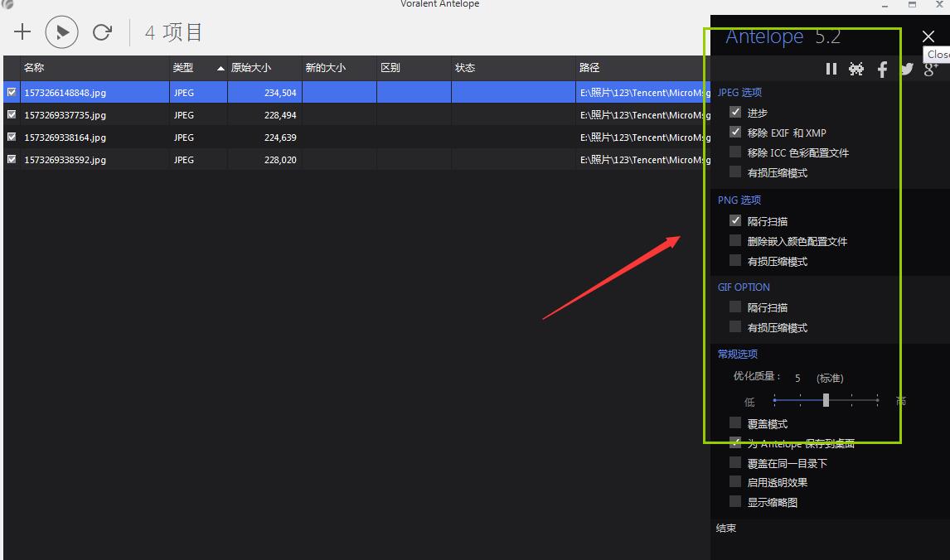Toggle 移除 EXIF 和 XMP checkbox

(x=735, y=132)
